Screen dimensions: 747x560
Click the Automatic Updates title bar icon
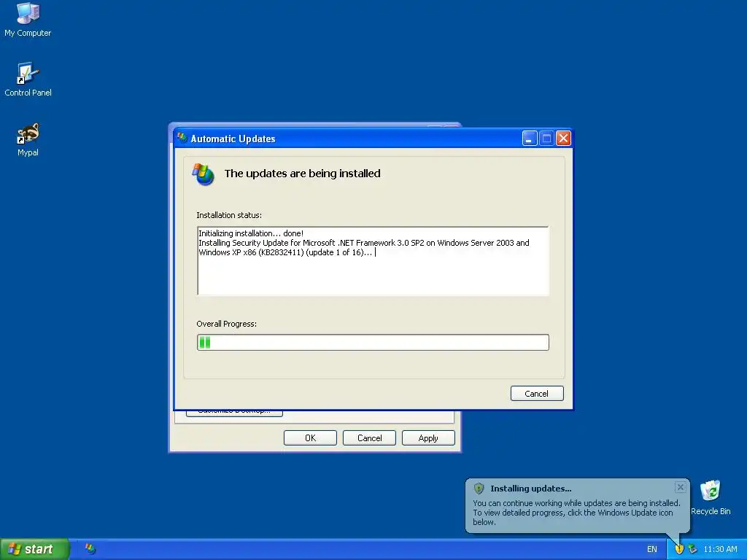point(182,138)
